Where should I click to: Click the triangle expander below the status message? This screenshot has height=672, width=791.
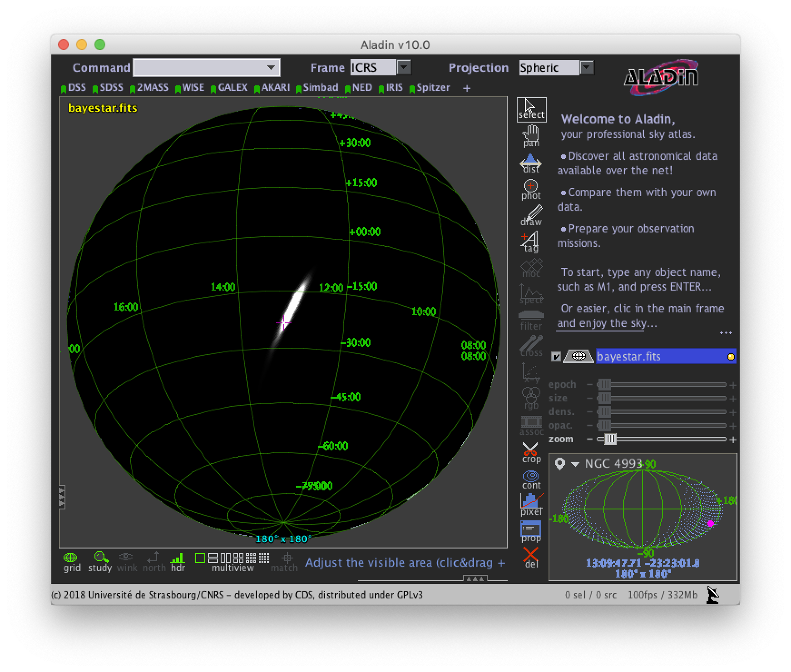click(475, 578)
